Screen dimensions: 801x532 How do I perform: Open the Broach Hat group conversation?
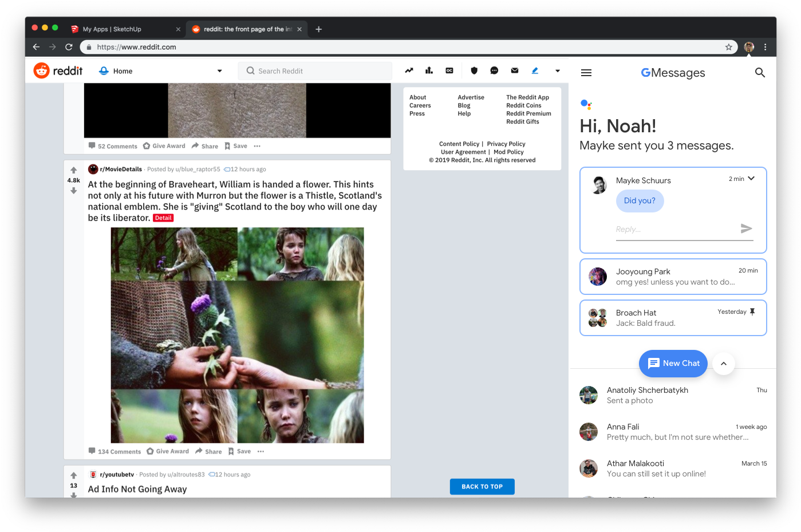tap(673, 318)
